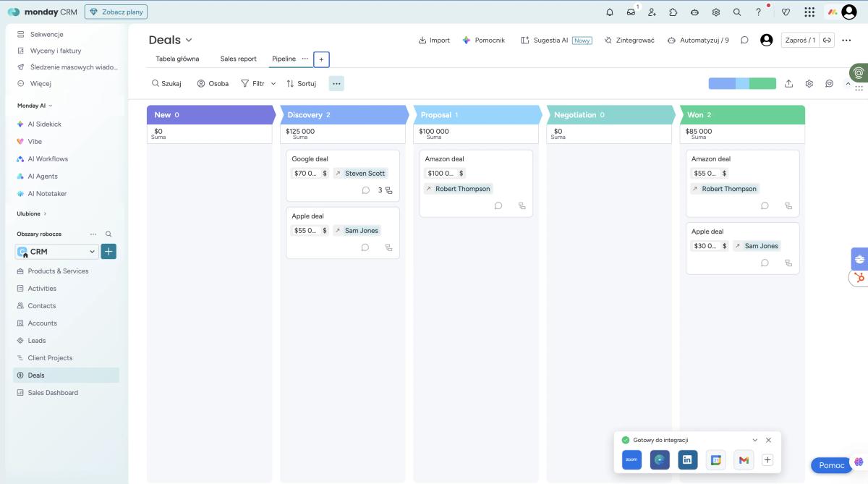The width and height of the screenshot is (868, 484).
Task: Open the CRM workspace selector dropdown
Action: coord(56,252)
